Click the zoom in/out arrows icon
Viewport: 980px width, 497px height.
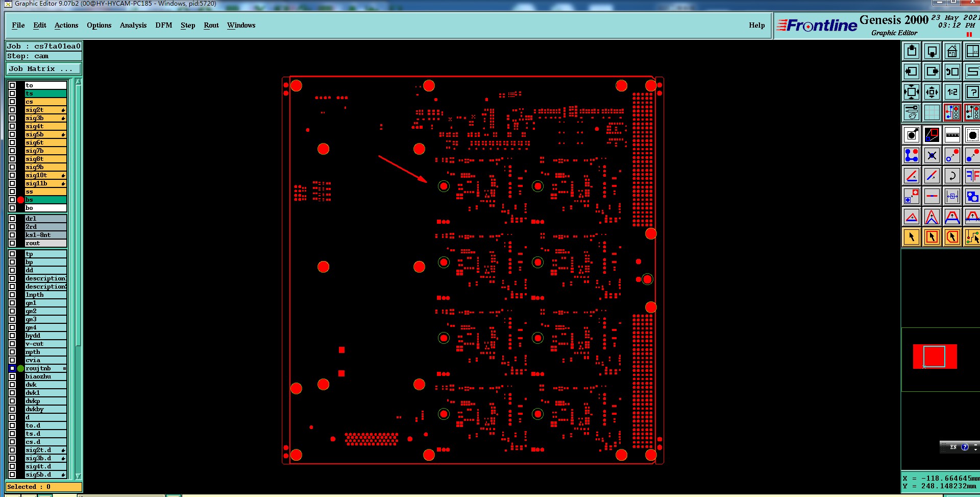tap(932, 92)
